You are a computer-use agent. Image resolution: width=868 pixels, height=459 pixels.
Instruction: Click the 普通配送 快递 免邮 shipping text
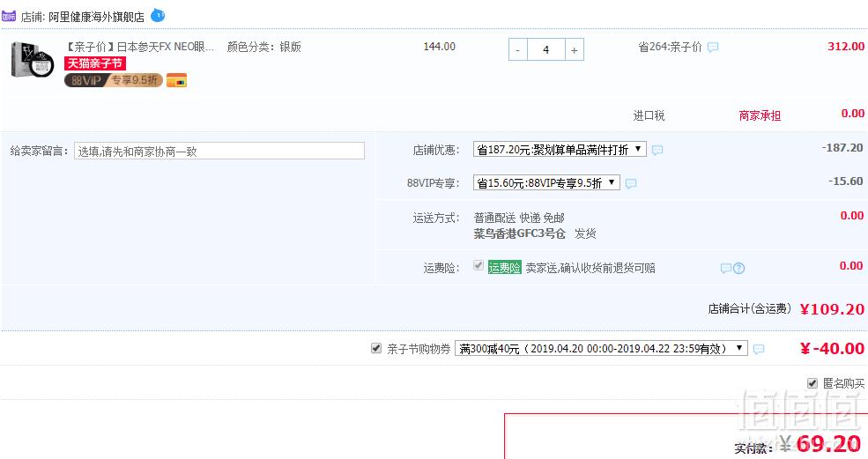[x=519, y=218]
